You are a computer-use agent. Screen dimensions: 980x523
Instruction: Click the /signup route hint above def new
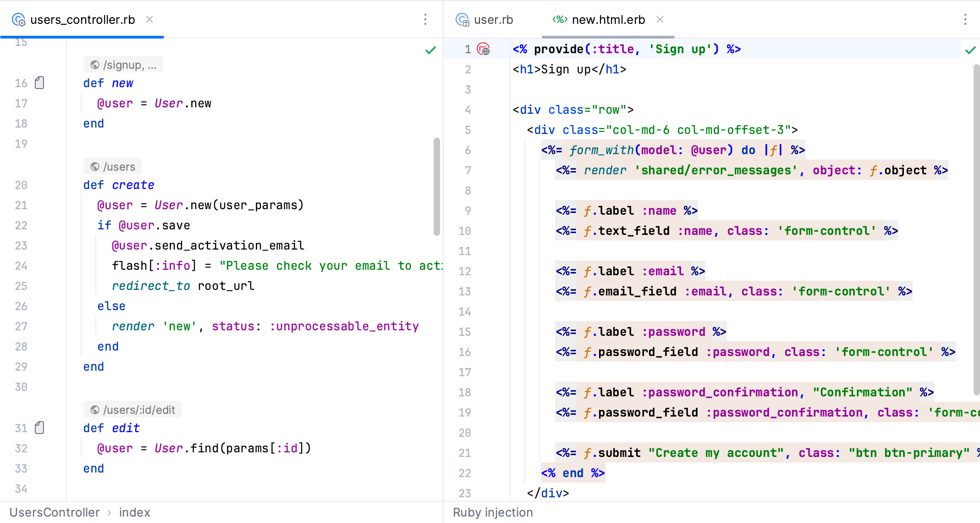pos(123,65)
